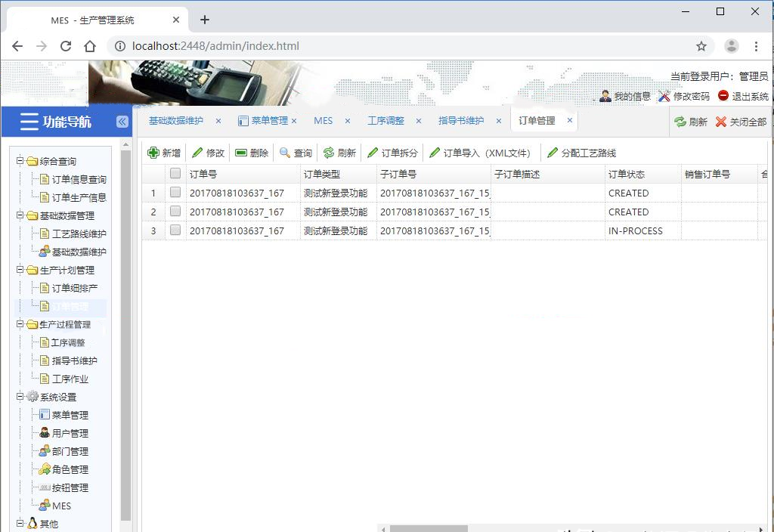Switch to the 指导书维护 tab
The width and height of the screenshot is (774, 532).
tap(461, 121)
